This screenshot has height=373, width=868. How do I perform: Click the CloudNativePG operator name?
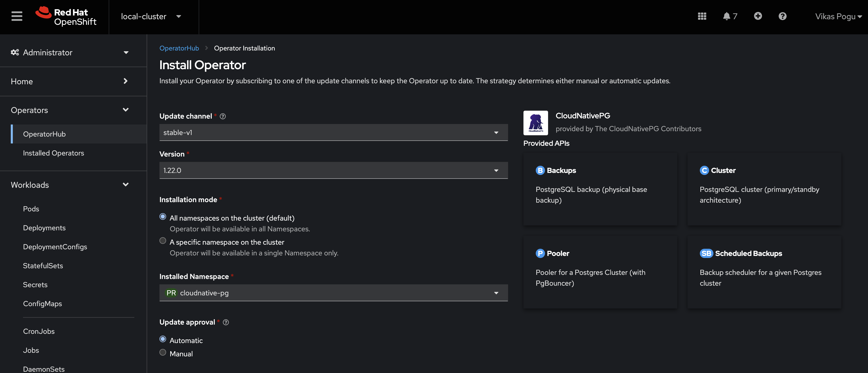point(583,116)
